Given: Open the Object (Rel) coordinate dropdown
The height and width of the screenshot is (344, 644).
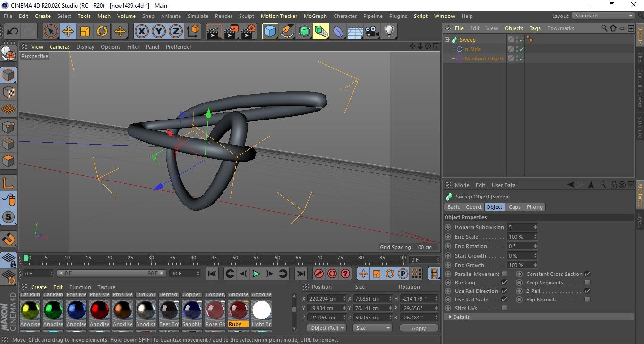Looking at the screenshot, I should 326,328.
